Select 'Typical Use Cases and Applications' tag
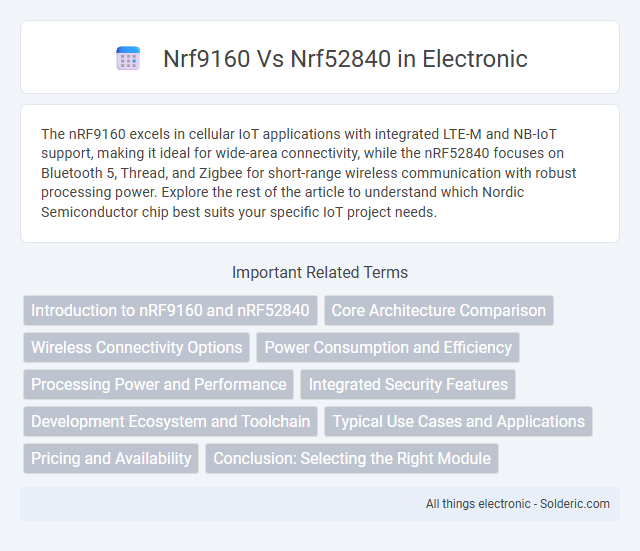The height and width of the screenshot is (551, 640). pyautogui.click(x=458, y=421)
